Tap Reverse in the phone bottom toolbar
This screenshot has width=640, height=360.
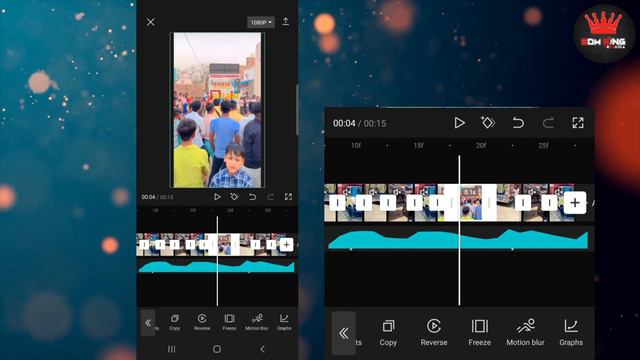(202, 322)
